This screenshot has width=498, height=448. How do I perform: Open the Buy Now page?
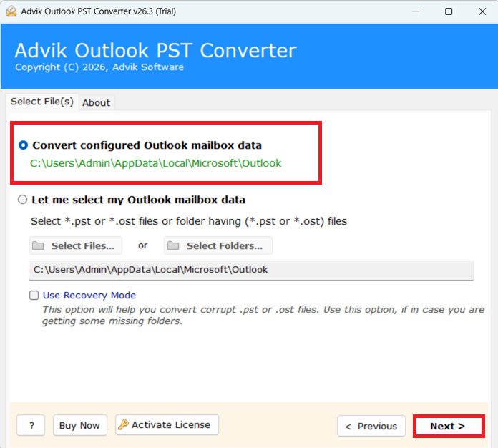[79, 425]
